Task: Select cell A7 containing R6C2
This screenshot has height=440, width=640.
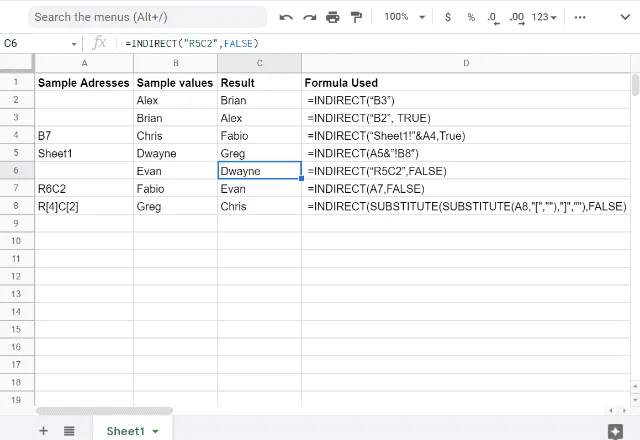Action: [x=84, y=189]
